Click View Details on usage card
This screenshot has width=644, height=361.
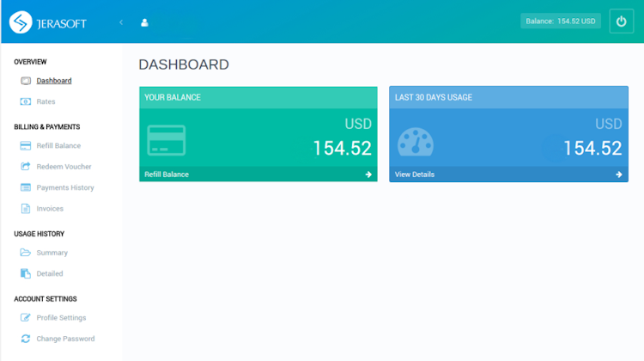pos(415,174)
